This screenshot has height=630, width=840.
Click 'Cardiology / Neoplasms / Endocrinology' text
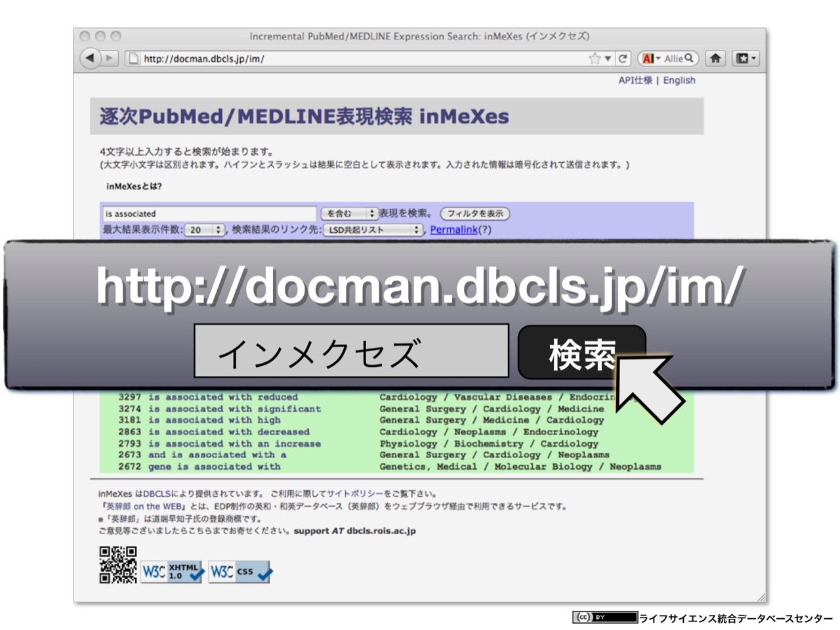tap(489, 432)
